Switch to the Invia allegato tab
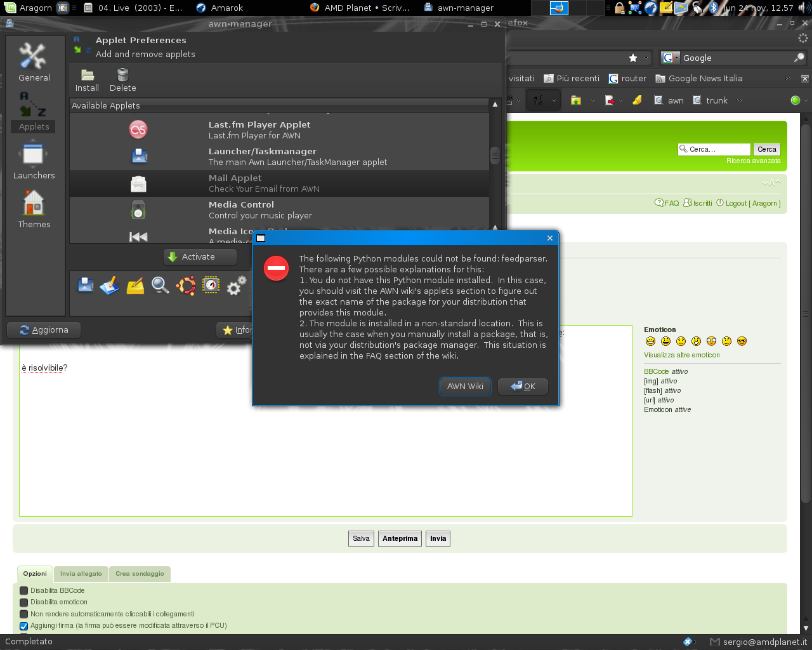This screenshot has height=650, width=812. point(81,574)
